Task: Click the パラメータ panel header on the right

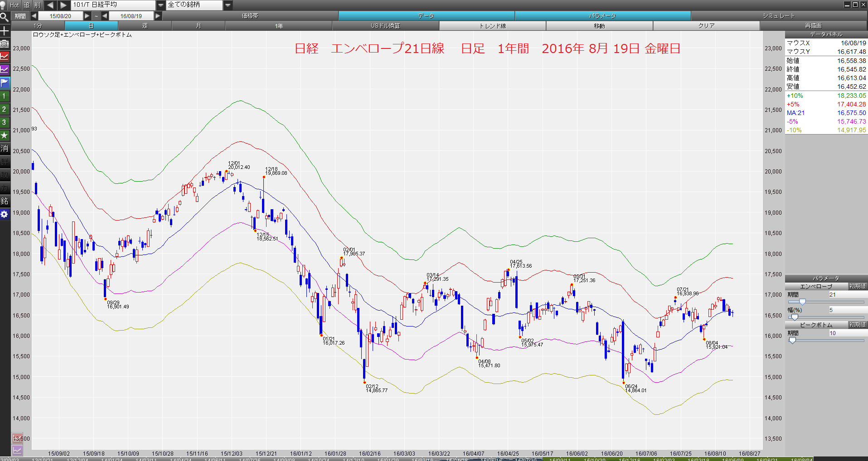Action: point(826,279)
